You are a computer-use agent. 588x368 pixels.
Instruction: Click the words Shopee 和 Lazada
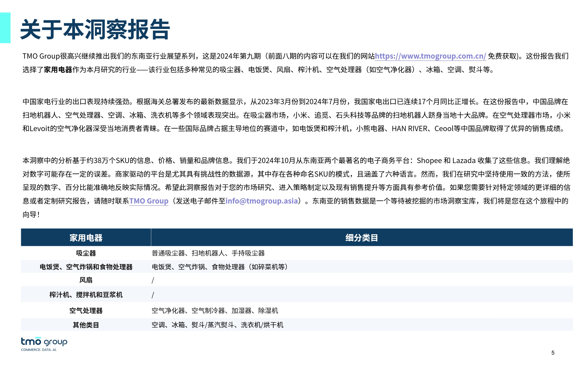(446, 161)
